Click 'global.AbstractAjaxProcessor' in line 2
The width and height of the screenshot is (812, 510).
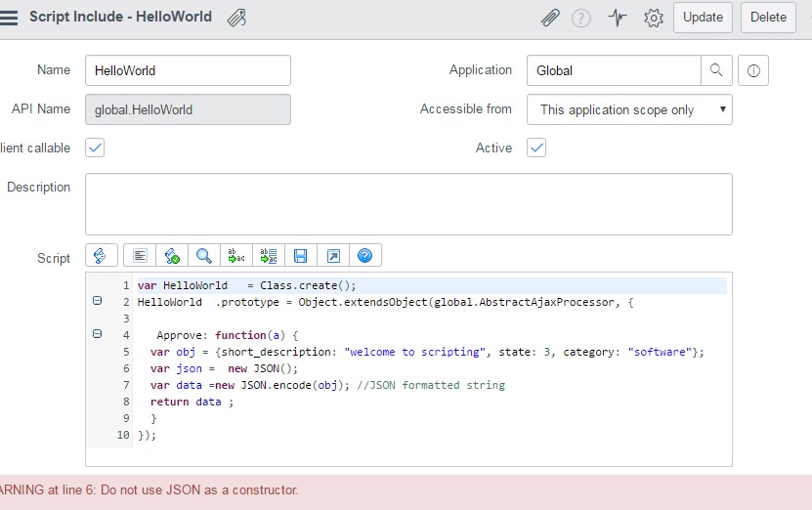[x=524, y=302]
